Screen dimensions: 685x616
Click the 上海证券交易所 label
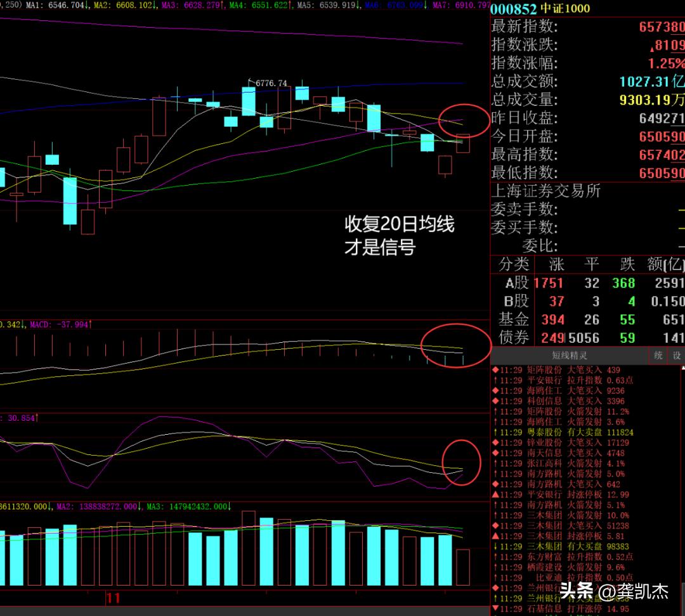coord(546,191)
